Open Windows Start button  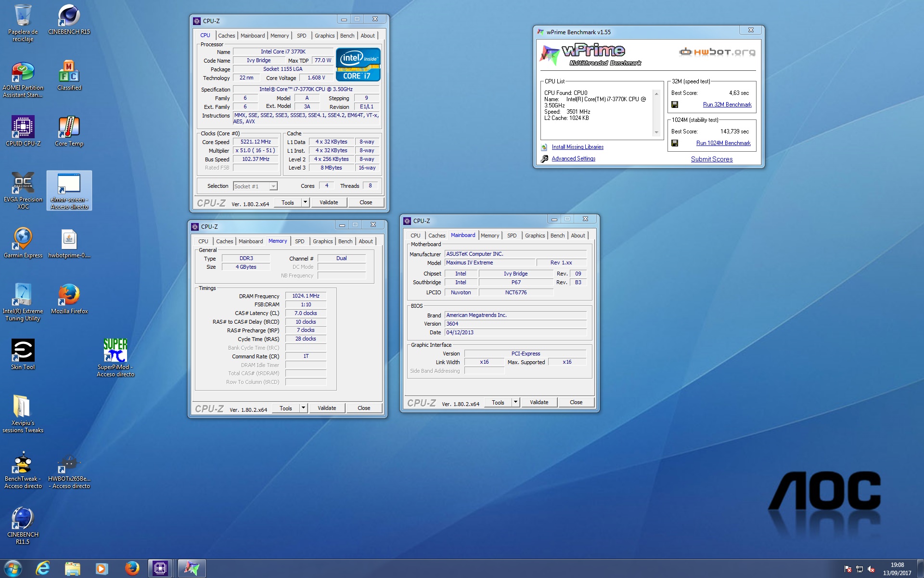click(x=13, y=568)
